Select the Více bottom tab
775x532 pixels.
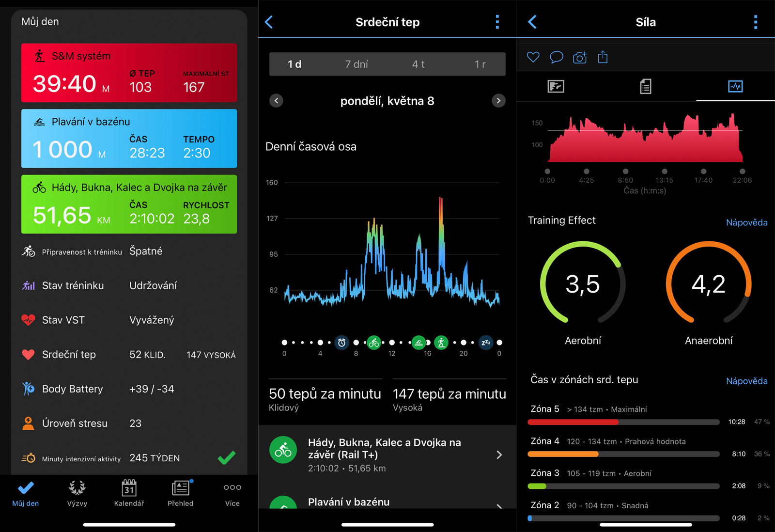point(232,494)
